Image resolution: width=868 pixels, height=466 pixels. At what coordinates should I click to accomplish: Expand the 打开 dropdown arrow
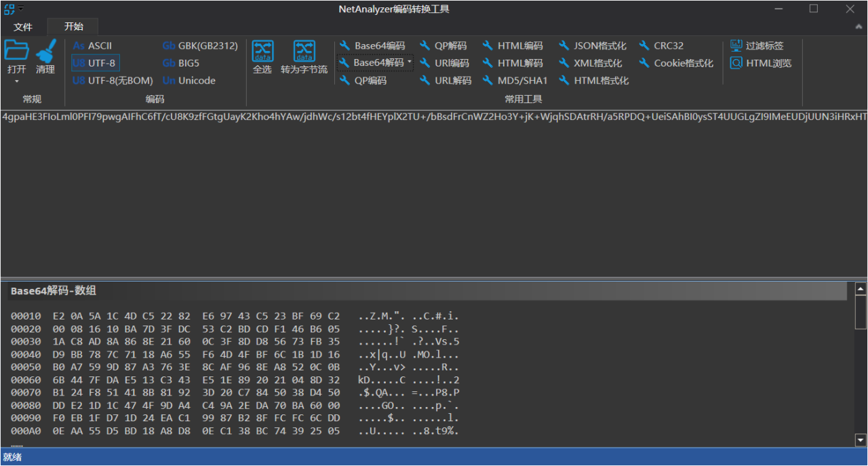[x=16, y=81]
